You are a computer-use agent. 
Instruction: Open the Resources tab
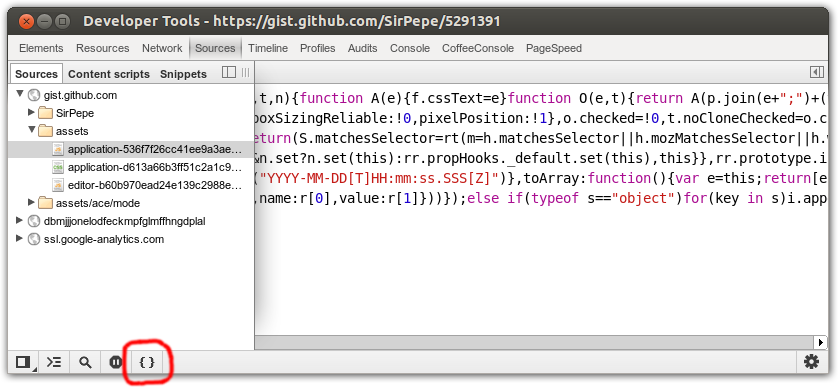click(103, 48)
